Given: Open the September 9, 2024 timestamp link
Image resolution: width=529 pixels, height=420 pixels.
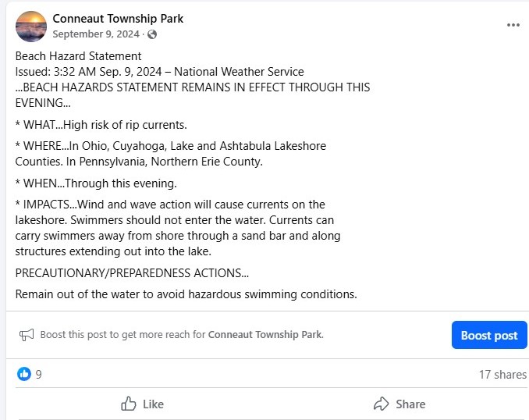Looking at the screenshot, I should [x=96, y=34].
